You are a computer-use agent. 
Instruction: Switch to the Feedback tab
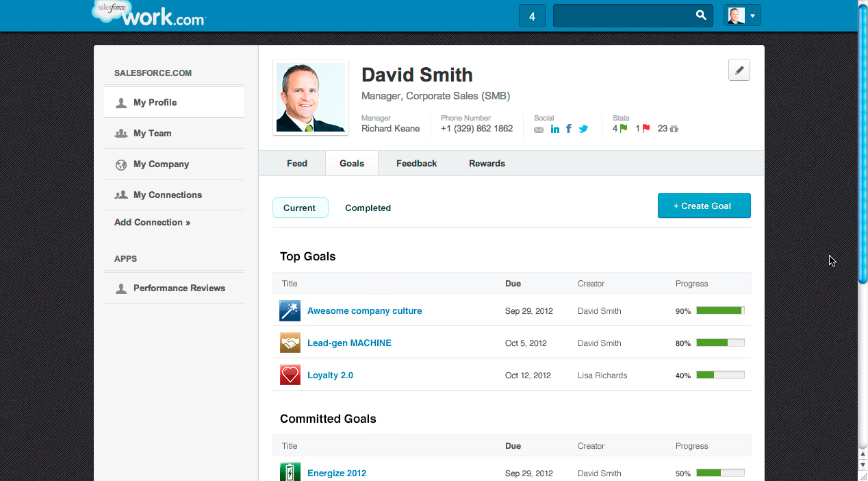click(416, 164)
